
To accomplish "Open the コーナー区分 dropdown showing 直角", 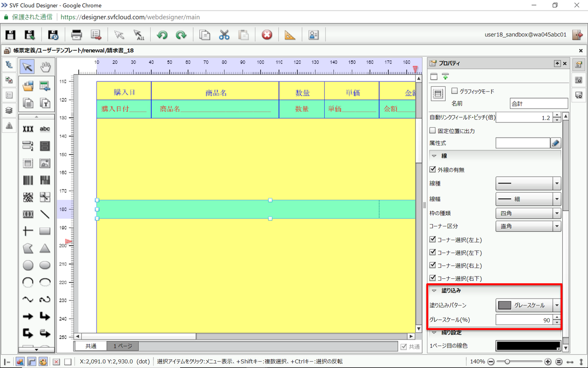I will point(528,226).
